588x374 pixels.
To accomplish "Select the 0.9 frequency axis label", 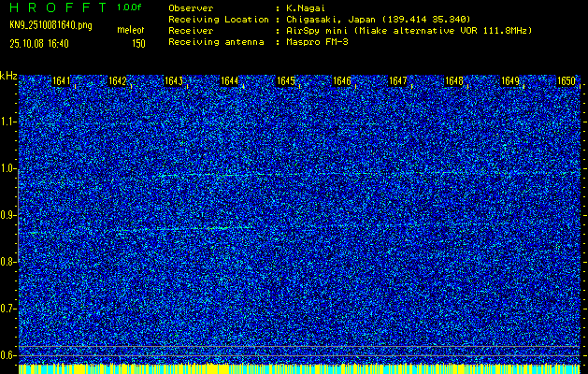I will [x=8, y=215].
